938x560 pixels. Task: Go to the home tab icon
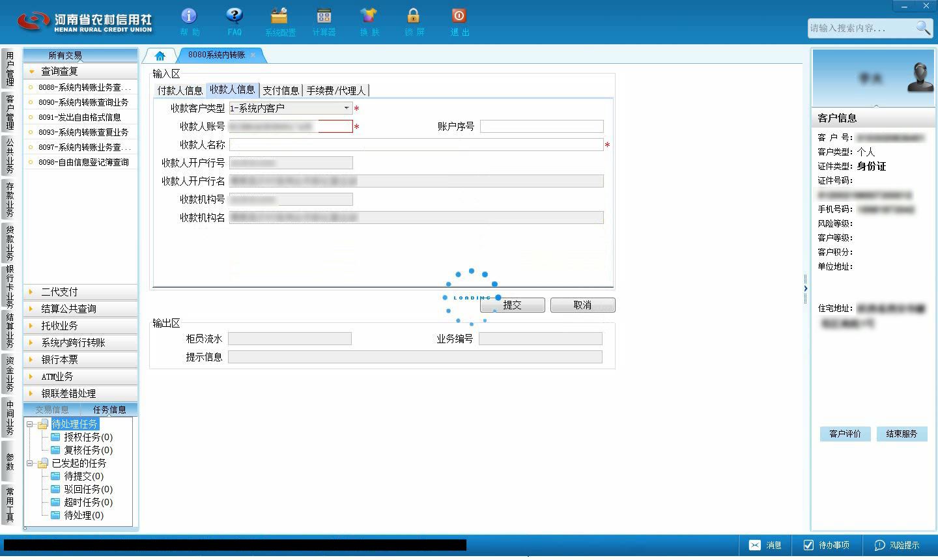click(160, 56)
